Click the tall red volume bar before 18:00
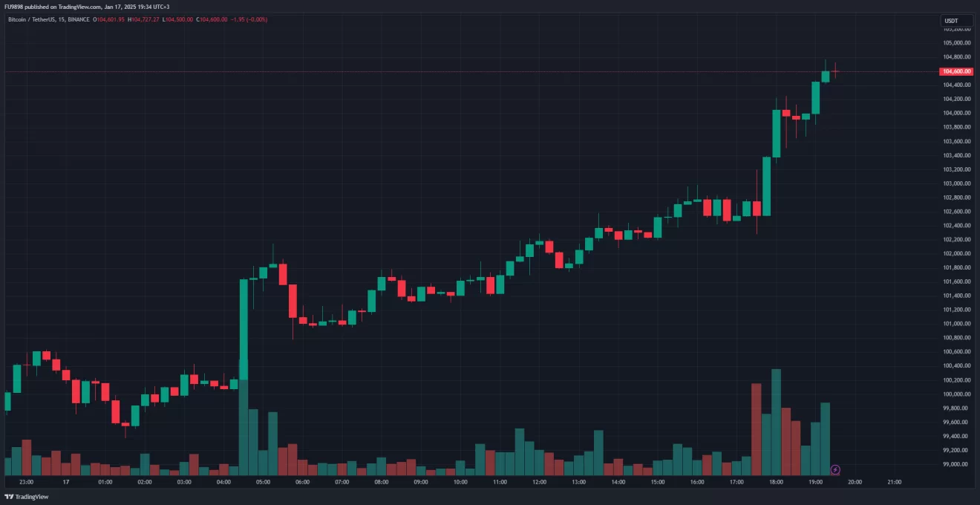Viewport: 980px width, 505px height. click(x=757, y=429)
